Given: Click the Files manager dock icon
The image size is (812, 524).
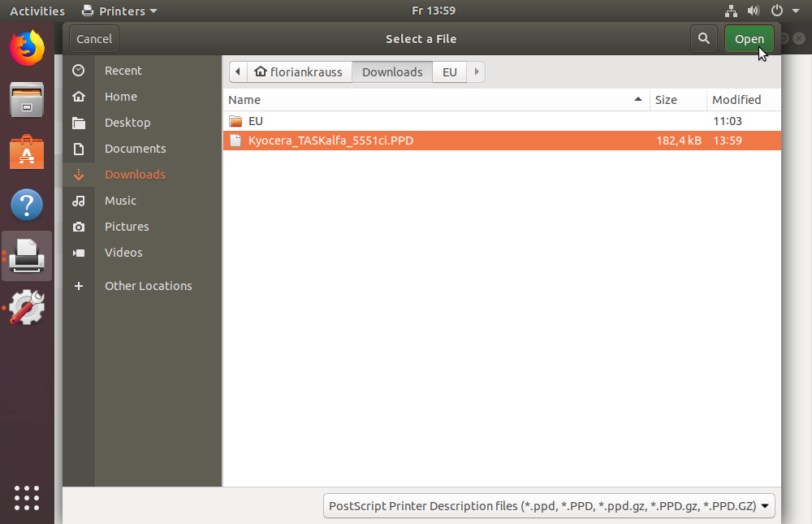Looking at the screenshot, I should [x=27, y=100].
